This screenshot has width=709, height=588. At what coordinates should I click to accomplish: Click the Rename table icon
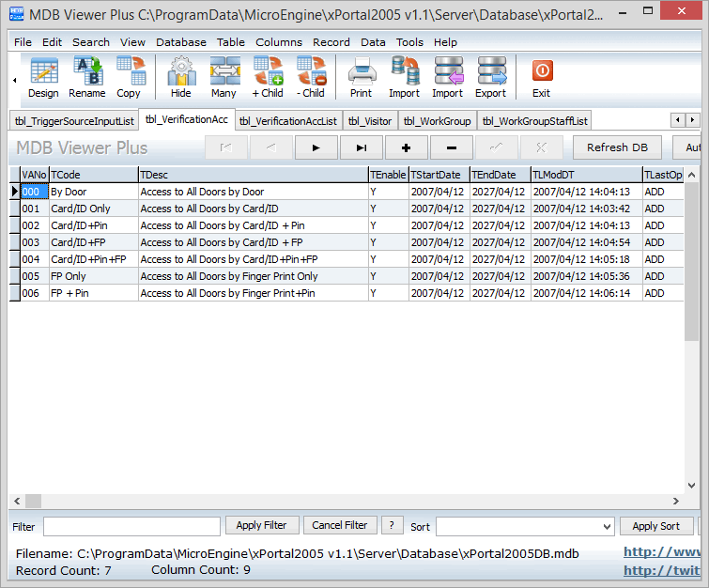(x=87, y=77)
